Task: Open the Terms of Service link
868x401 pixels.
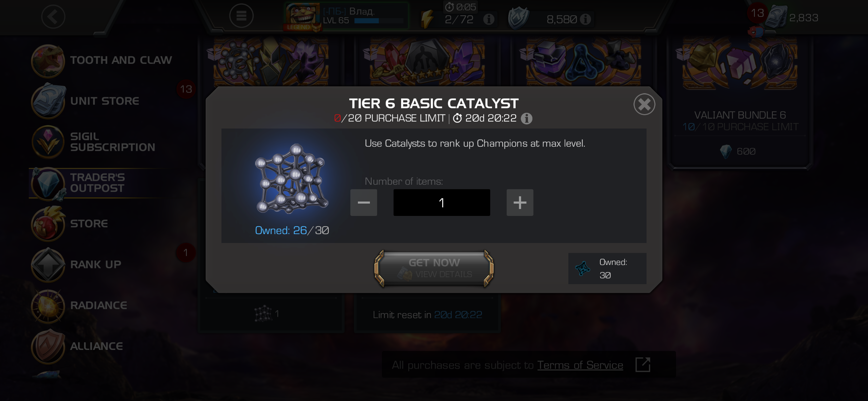Action: point(580,365)
